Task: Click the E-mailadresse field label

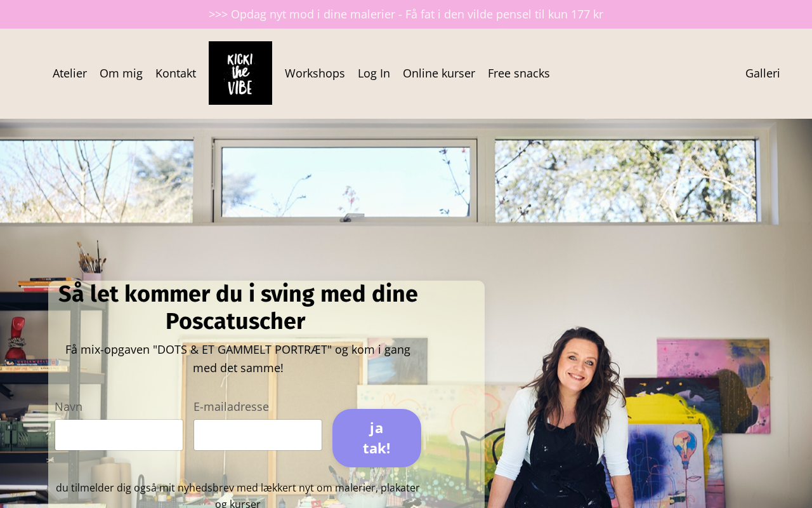Action: point(231,406)
